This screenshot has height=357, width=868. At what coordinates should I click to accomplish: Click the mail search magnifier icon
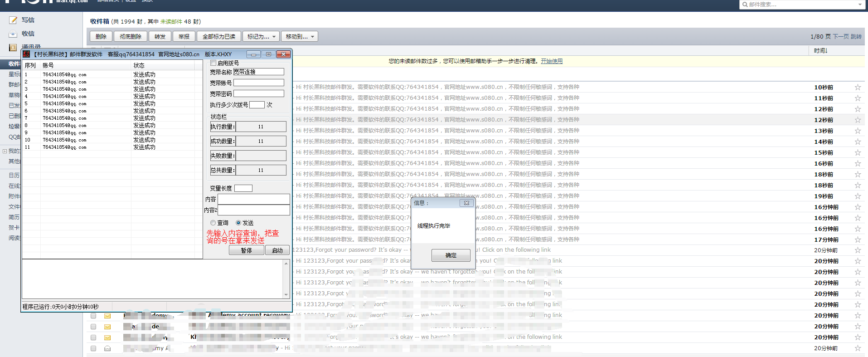[x=745, y=5]
